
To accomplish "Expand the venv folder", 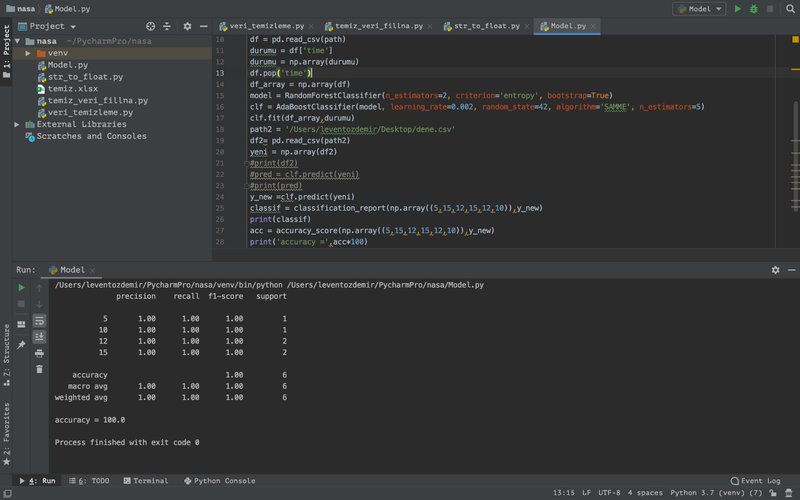I will [25, 52].
